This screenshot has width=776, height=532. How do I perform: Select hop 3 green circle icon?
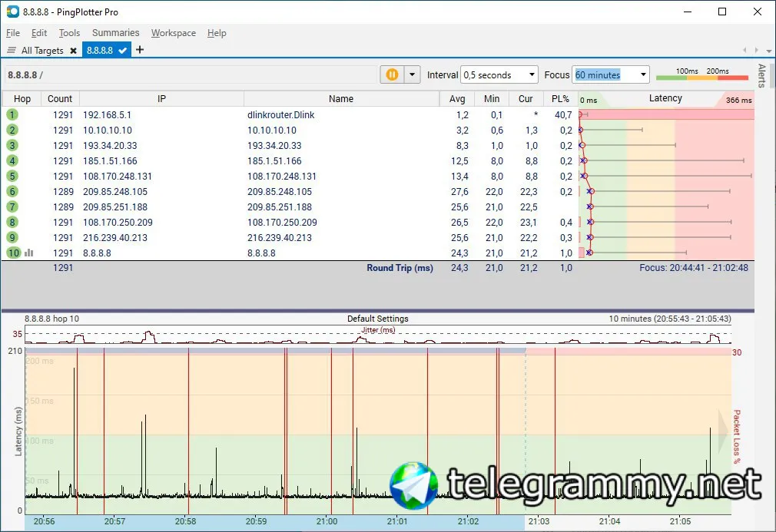coord(12,145)
